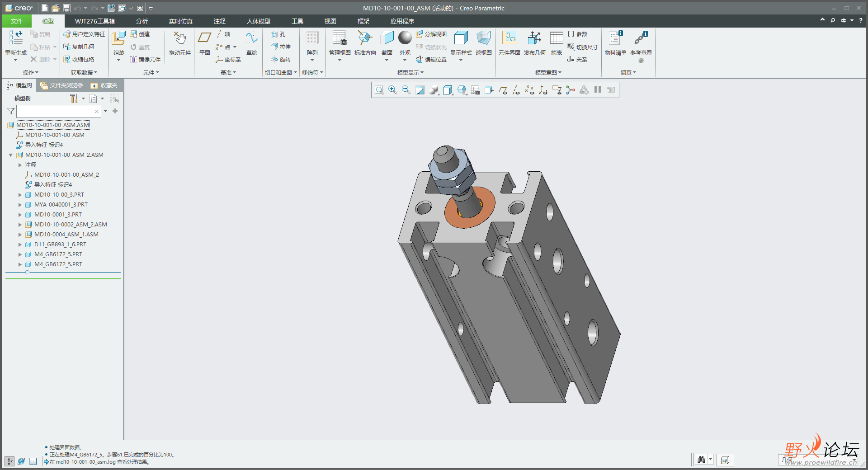Expand the MD10-0004_ASM_1.ASM node
The image size is (868, 470).
coord(20,235)
